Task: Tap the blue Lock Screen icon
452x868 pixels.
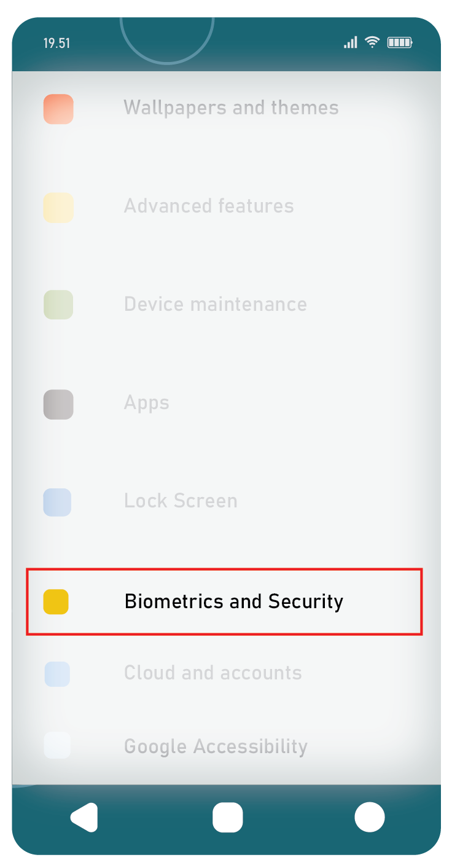Action: 57,502
